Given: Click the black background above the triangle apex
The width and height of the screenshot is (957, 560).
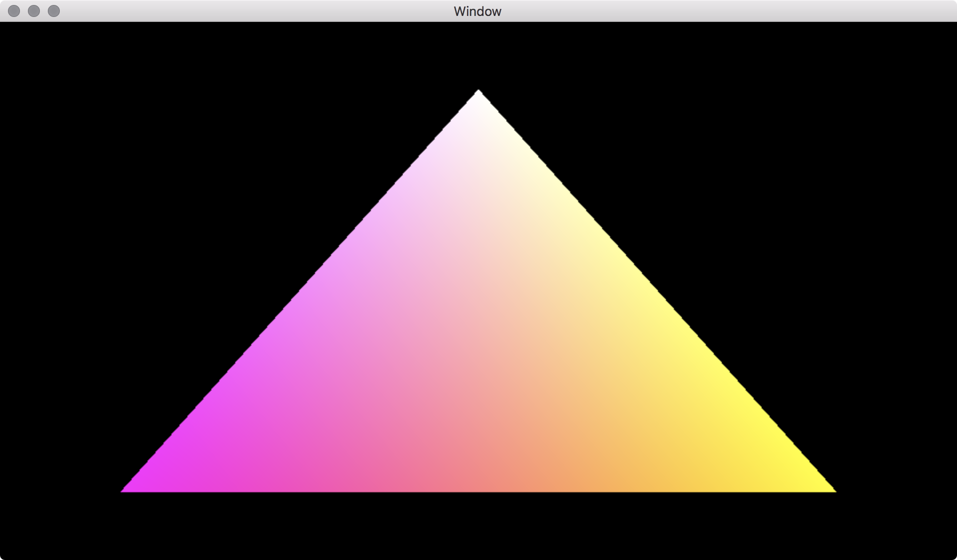Looking at the screenshot, I should [478, 55].
